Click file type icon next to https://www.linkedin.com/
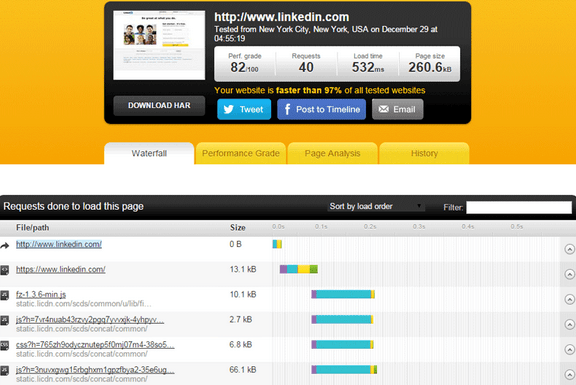The image size is (576, 385). 4,271
